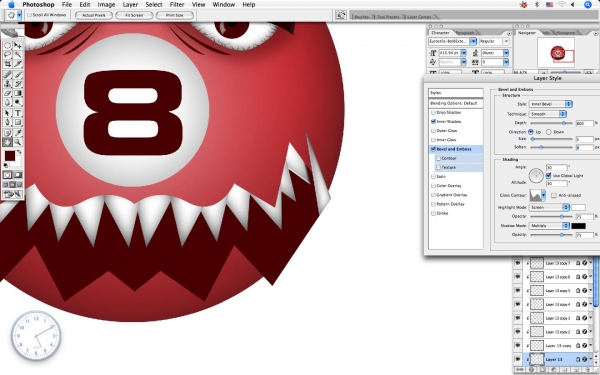This screenshot has height=375, width=600.
Task: Open the font style Regular dropdown
Action: tap(506, 41)
